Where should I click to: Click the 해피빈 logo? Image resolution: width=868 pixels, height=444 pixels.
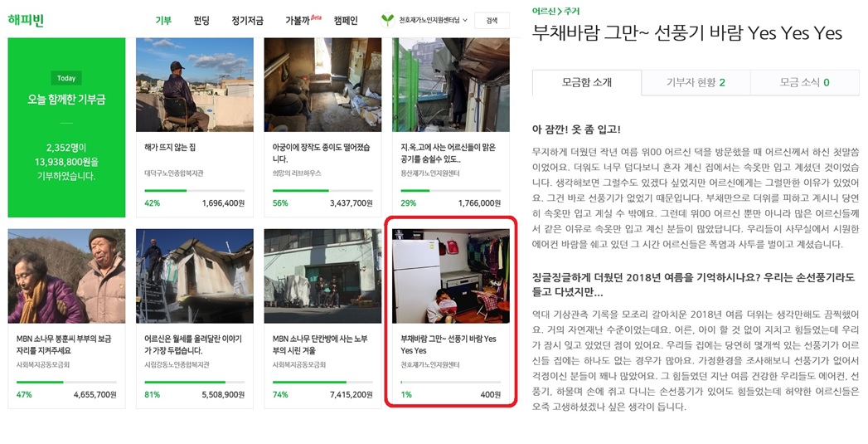click(x=26, y=21)
